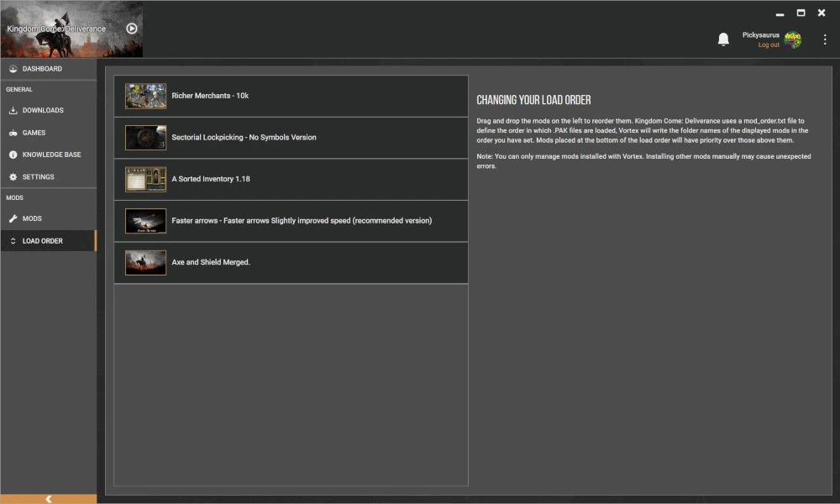
Task: Click the Pickysaurus user avatar
Action: point(793,39)
